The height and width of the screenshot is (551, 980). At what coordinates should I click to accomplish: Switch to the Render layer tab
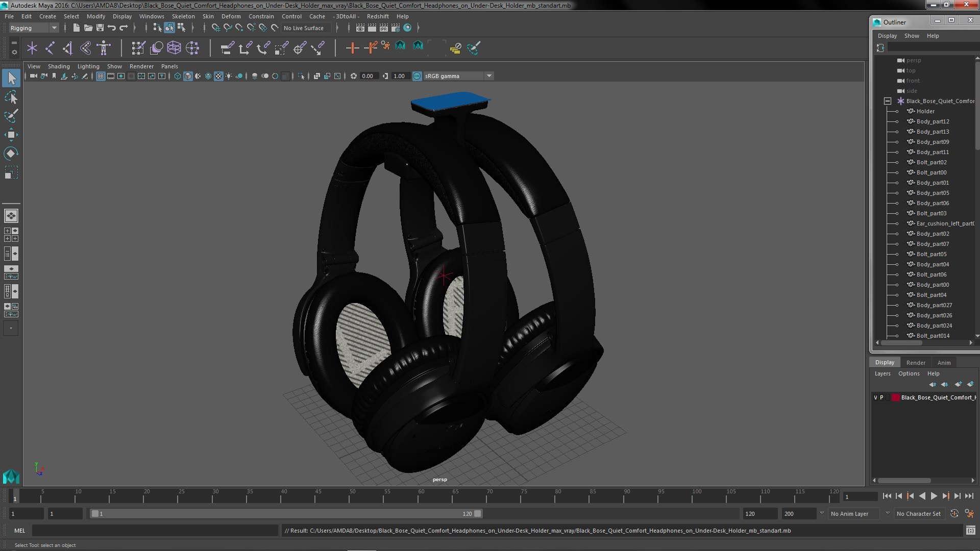(916, 363)
